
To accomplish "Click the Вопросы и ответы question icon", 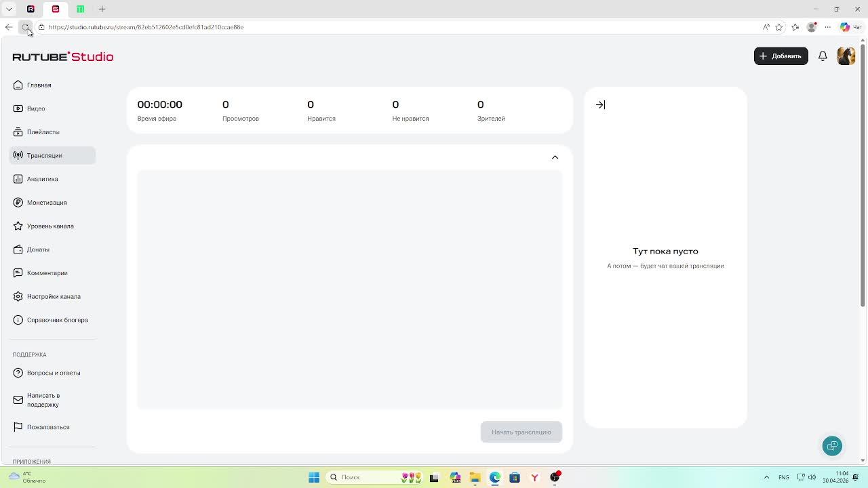I will pos(18,373).
